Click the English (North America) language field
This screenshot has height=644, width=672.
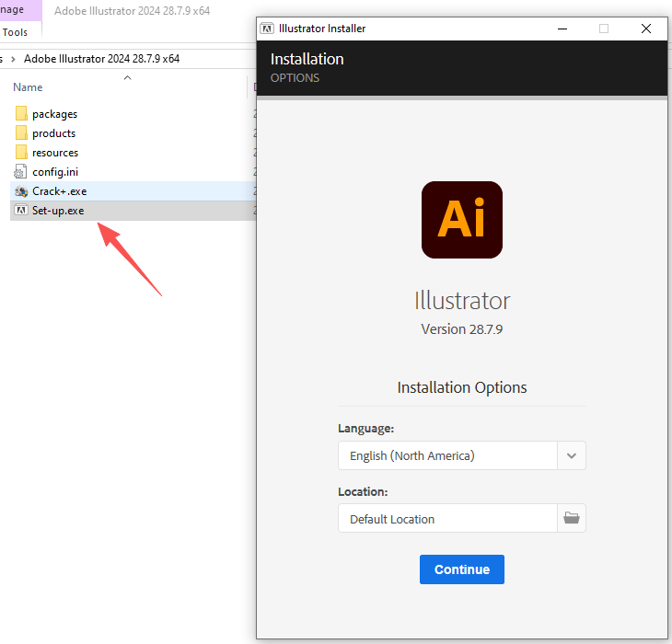click(x=447, y=455)
